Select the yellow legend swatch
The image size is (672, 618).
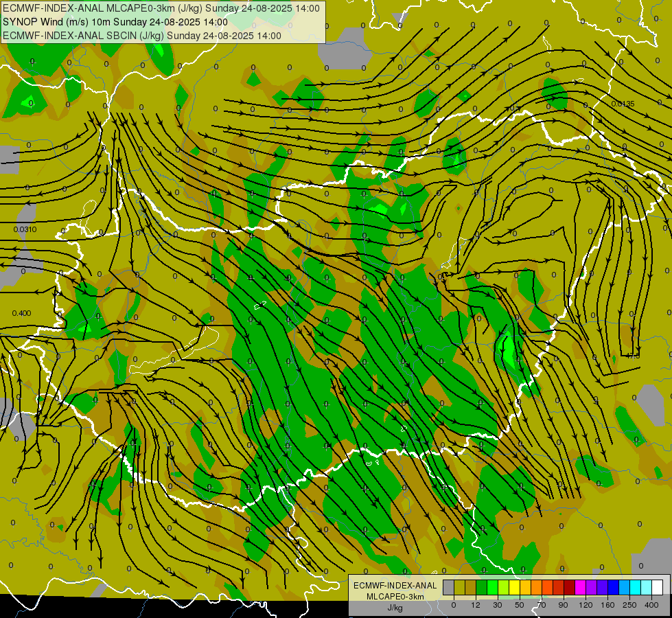tap(515, 587)
